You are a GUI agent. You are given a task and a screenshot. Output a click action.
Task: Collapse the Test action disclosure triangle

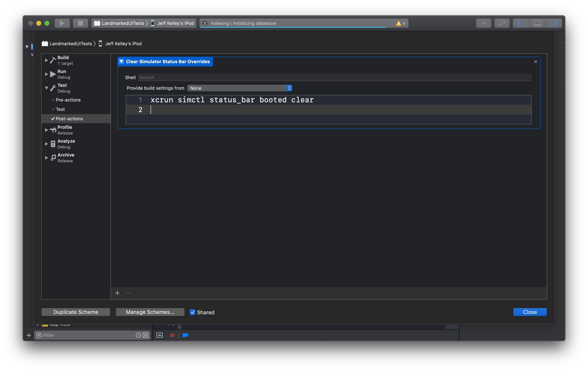(46, 88)
